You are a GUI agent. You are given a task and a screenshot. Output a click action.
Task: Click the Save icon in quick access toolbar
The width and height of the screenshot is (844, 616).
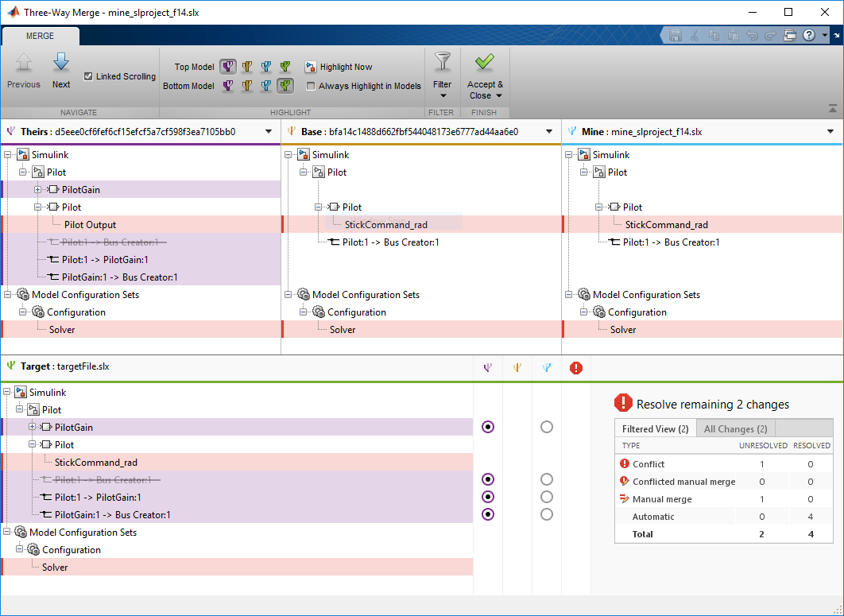pyautogui.click(x=675, y=36)
